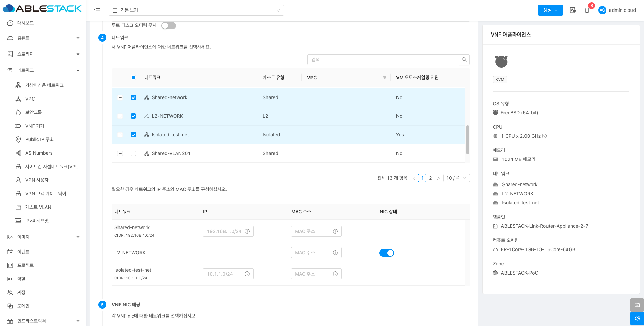Open settings gear button at bottom right

(637, 318)
